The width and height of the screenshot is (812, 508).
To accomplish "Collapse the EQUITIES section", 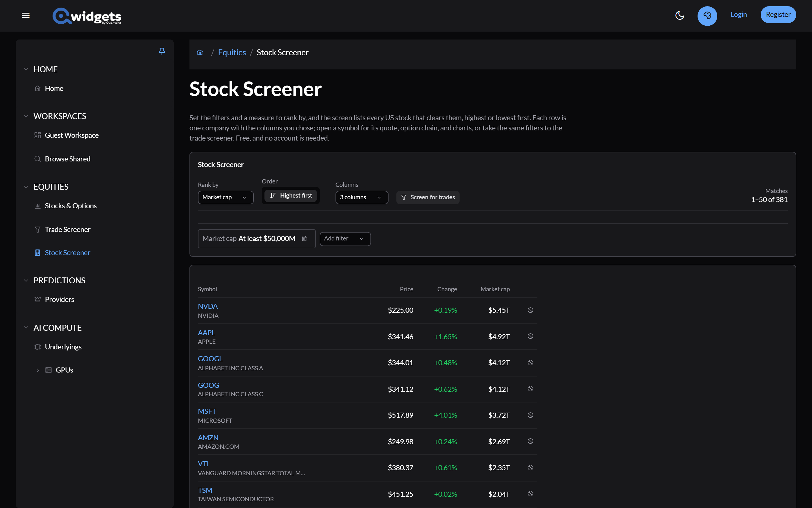I will pyautogui.click(x=26, y=187).
